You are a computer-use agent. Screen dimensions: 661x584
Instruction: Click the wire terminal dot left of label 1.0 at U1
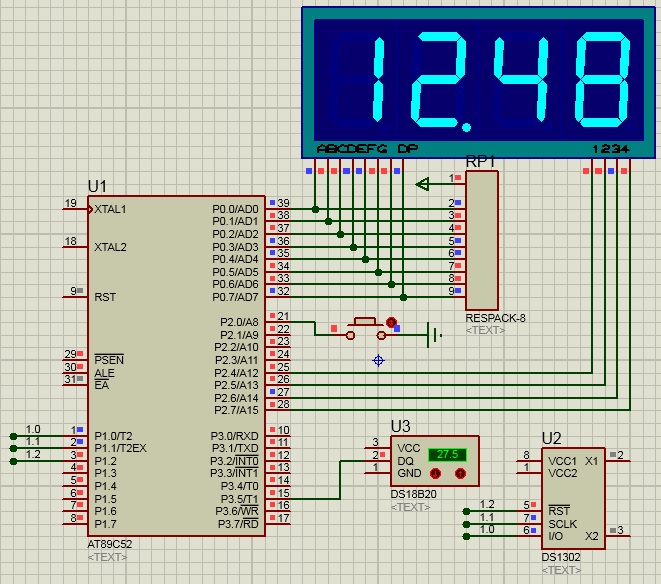click(13, 436)
